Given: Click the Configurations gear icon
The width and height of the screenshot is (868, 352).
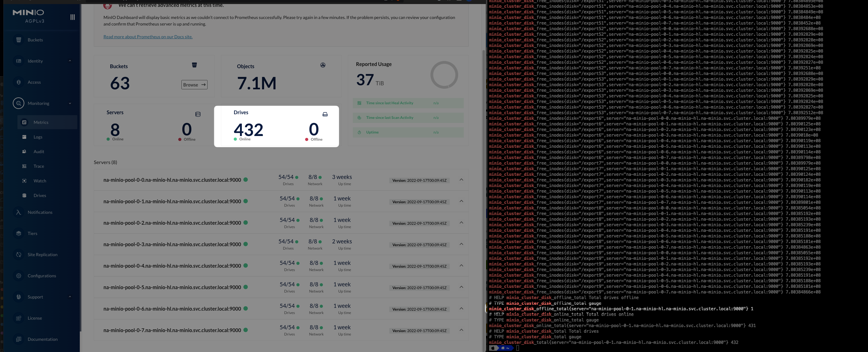Looking at the screenshot, I should pyautogui.click(x=18, y=276).
